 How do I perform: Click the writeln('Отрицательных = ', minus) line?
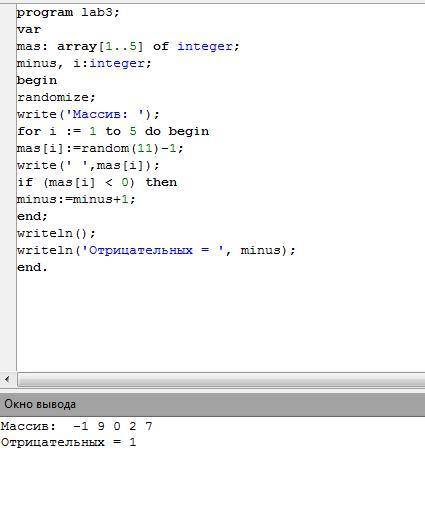pyautogui.click(x=156, y=250)
